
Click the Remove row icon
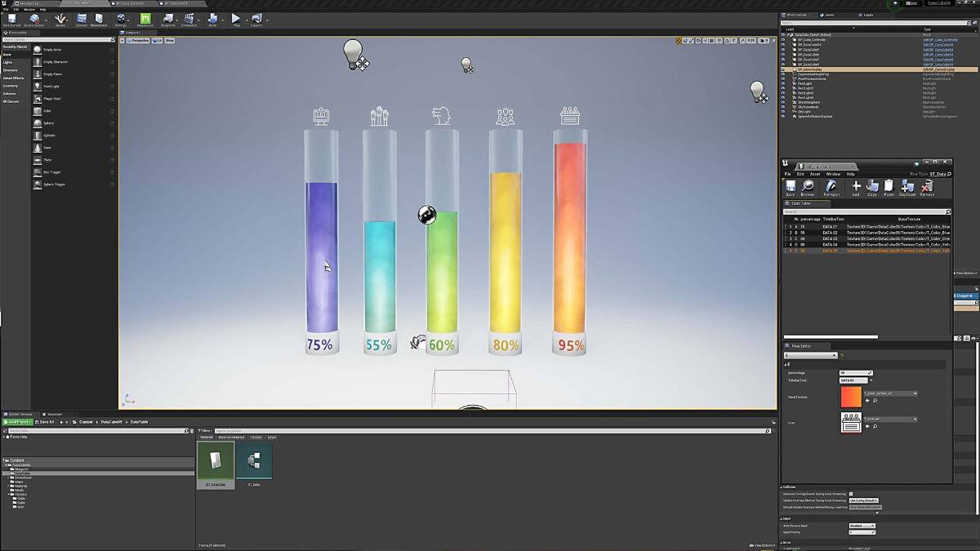(927, 189)
